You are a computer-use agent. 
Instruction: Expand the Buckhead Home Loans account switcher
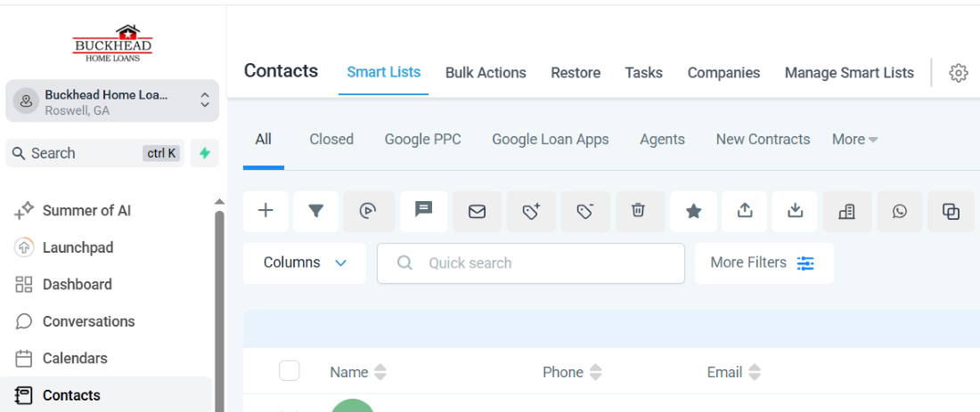pos(112,101)
